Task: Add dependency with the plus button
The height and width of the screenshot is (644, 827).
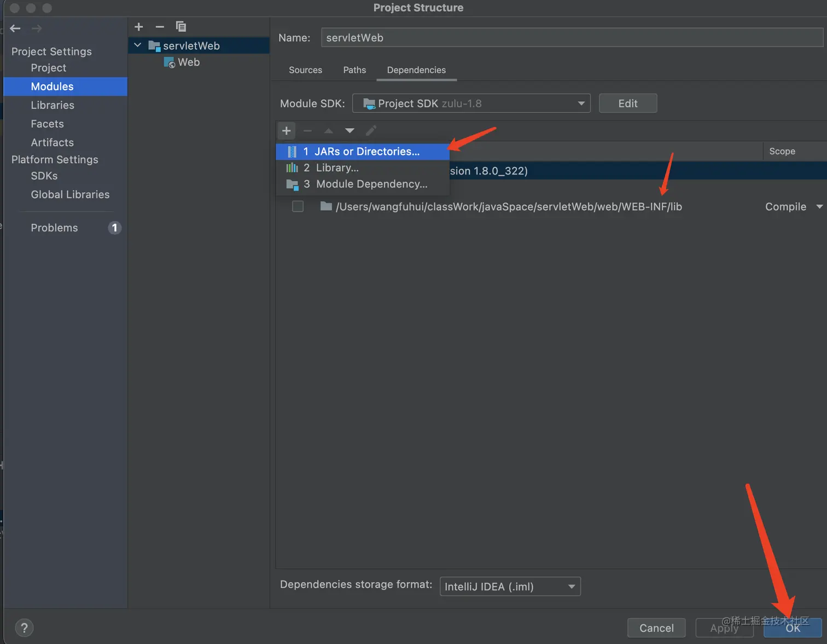Action: pos(286,131)
